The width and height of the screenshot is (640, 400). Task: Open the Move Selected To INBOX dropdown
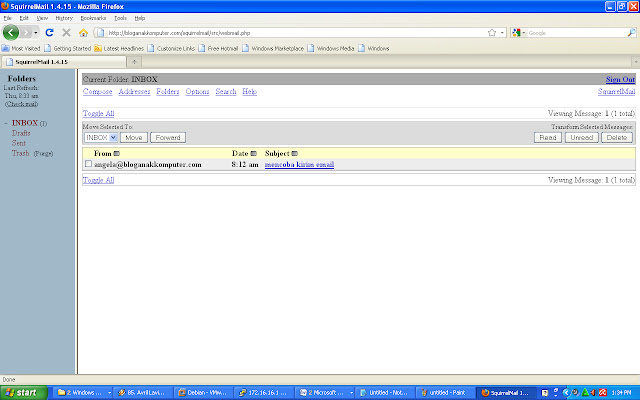pos(101,138)
